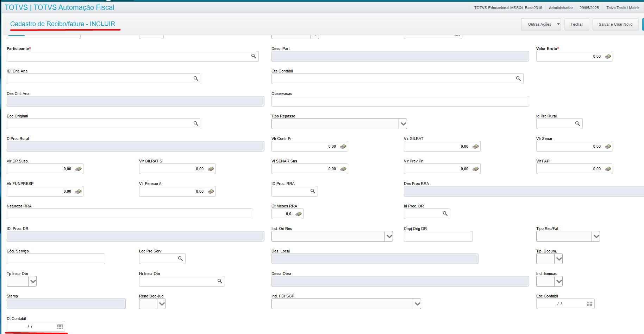The width and height of the screenshot is (644, 334).
Task: Open Vlr GILRAT S calculator icon
Action: 211,169
